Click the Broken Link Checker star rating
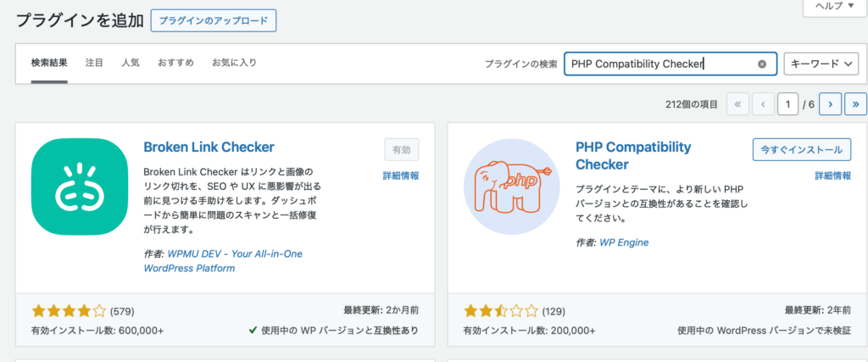This screenshot has height=362, width=868. click(x=69, y=311)
